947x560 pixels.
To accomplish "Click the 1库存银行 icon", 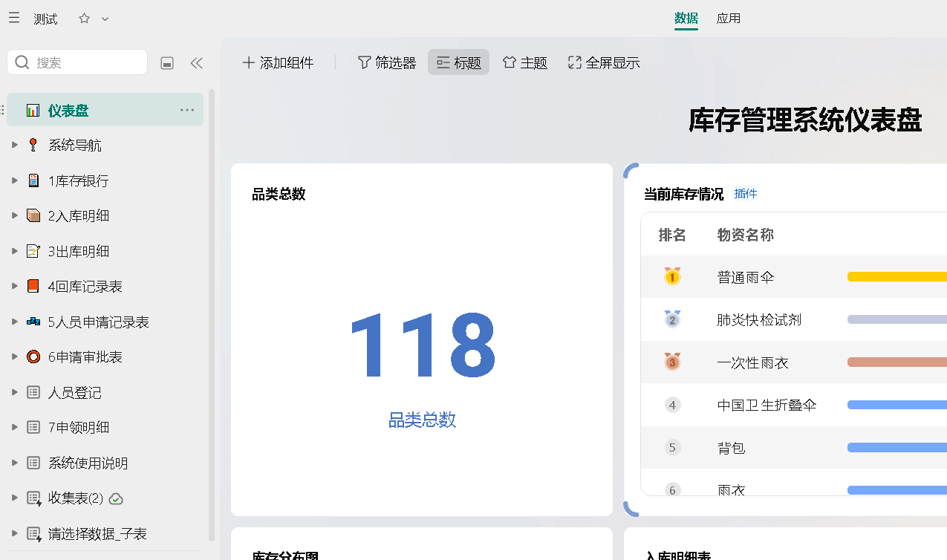I will [33, 180].
